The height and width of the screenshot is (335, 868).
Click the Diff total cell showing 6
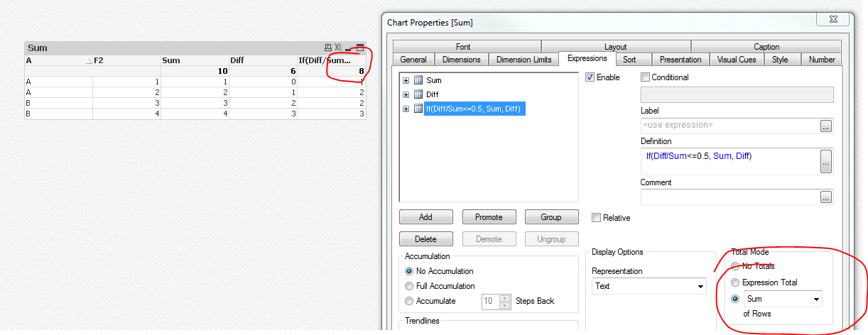tap(263, 72)
